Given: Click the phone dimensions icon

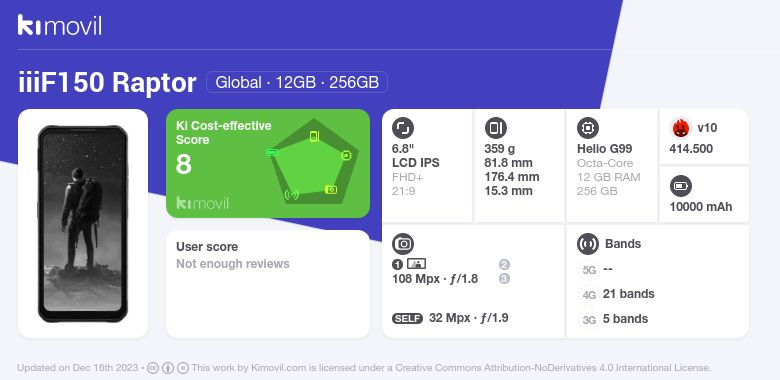Looking at the screenshot, I should point(495,128).
